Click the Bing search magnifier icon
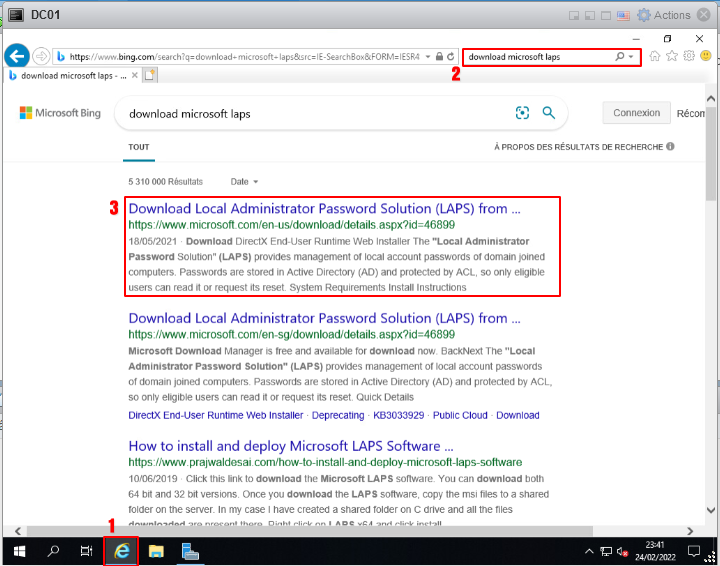This screenshot has height=566, width=720. (549, 114)
